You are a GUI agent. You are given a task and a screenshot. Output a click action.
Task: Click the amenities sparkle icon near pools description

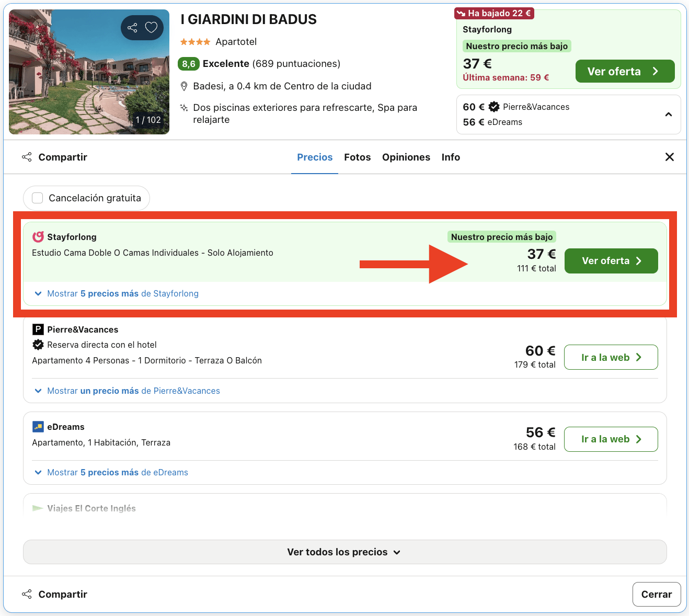click(184, 108)
